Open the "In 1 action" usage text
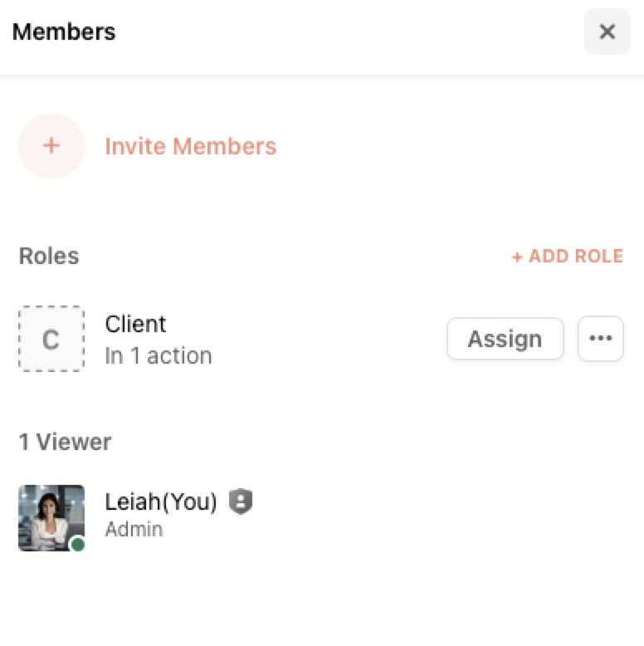 point(159,355)
